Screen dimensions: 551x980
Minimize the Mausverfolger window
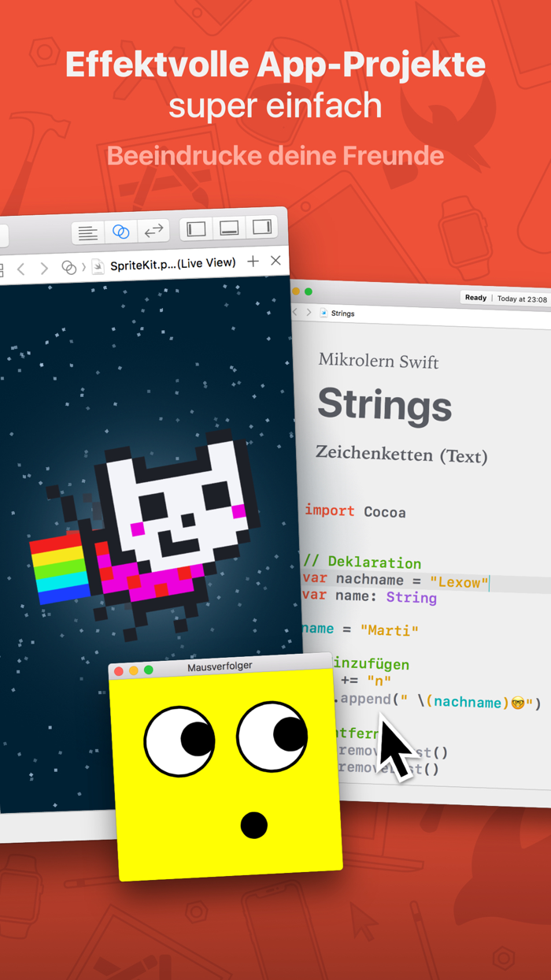coord(134,670)
